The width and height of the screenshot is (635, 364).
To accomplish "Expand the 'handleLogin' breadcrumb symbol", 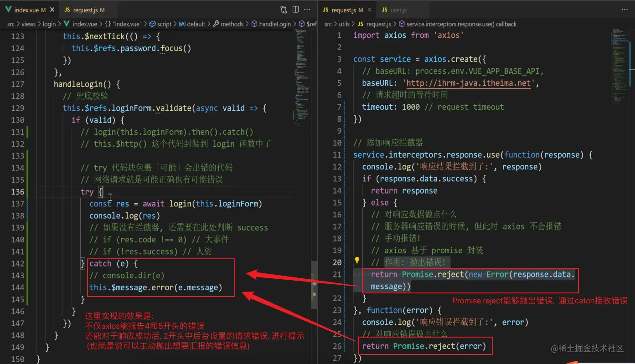I will click(x=271, y=24).
